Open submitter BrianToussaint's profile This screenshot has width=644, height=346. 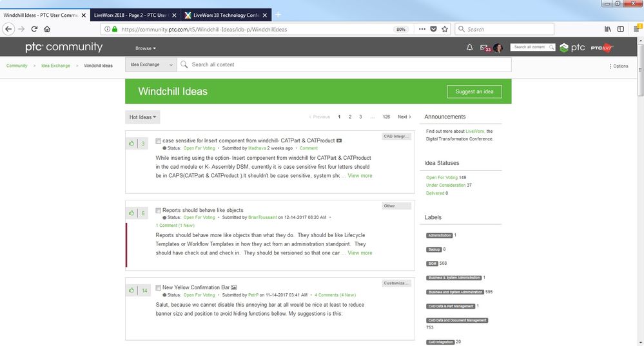(x=262, y=218)
